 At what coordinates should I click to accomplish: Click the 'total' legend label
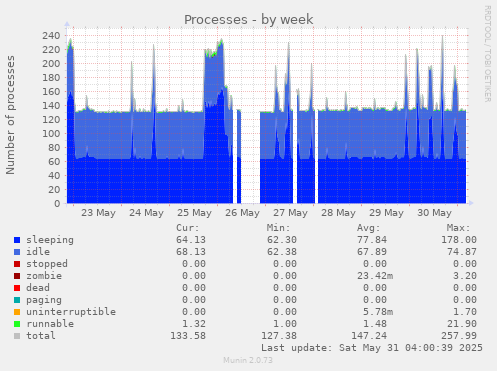point(41,336)
